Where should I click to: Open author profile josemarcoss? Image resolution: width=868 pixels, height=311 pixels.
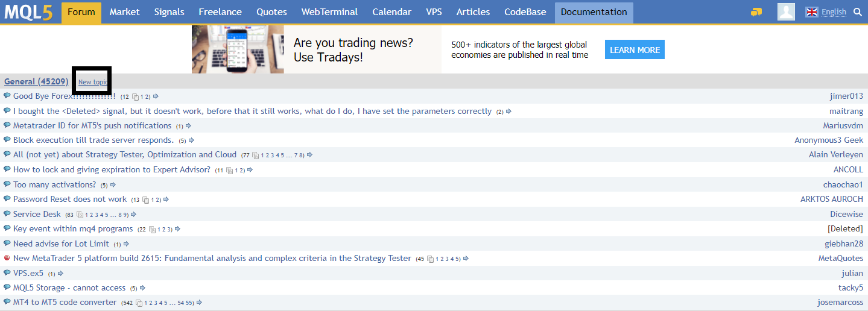840,303
